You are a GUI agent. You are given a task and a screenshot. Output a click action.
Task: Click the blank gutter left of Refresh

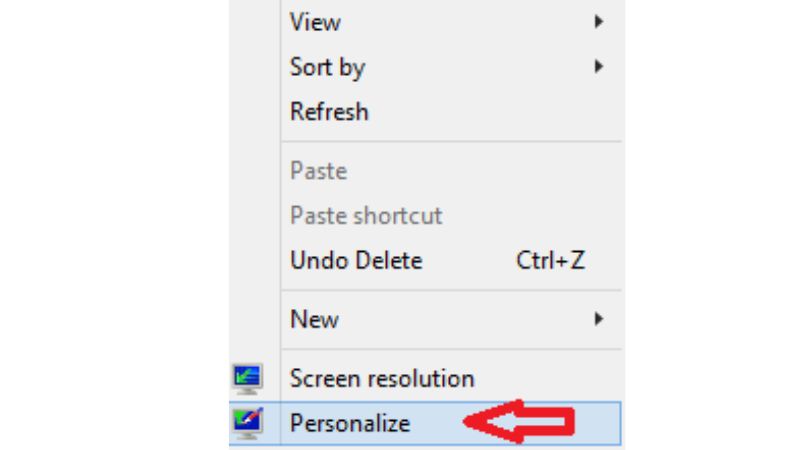point(255,112)
